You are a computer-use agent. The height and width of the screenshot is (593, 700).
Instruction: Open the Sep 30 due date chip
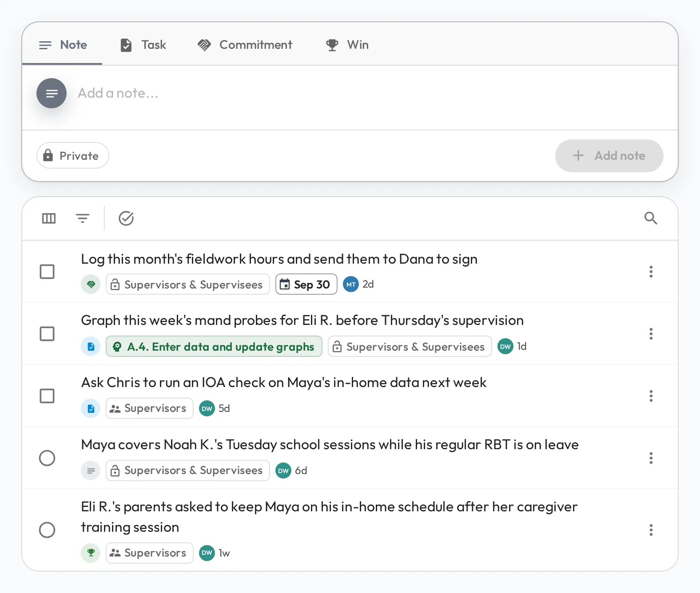(306, 284)
